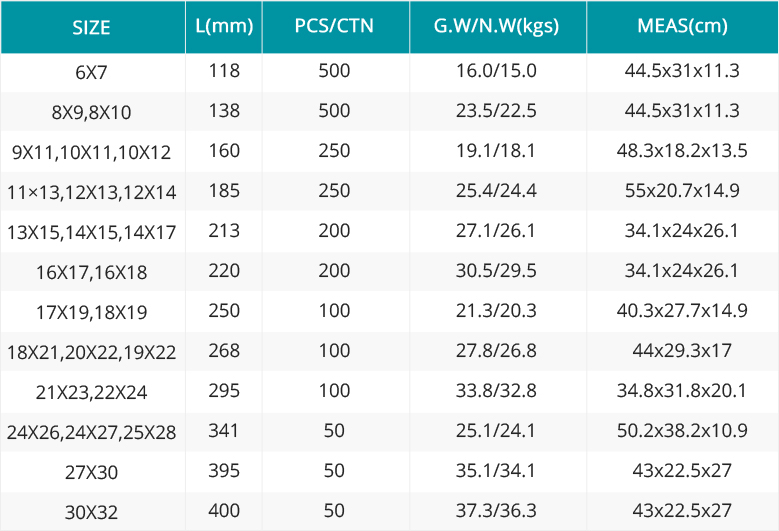
Task: Select the 8X9,8X10 size cell
Action: (91, 113)
